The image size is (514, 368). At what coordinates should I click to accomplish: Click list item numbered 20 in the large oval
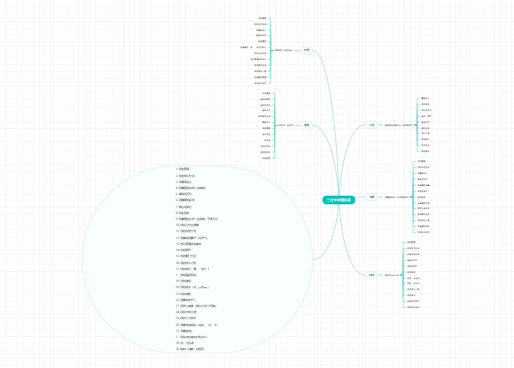coord(192,287)
